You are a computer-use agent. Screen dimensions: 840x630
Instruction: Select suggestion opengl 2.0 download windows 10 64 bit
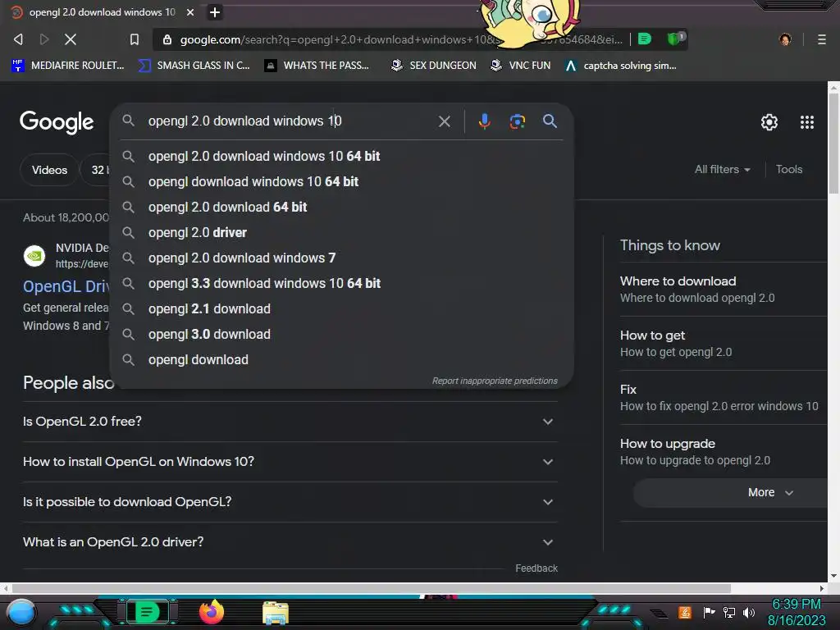point(342,156)
